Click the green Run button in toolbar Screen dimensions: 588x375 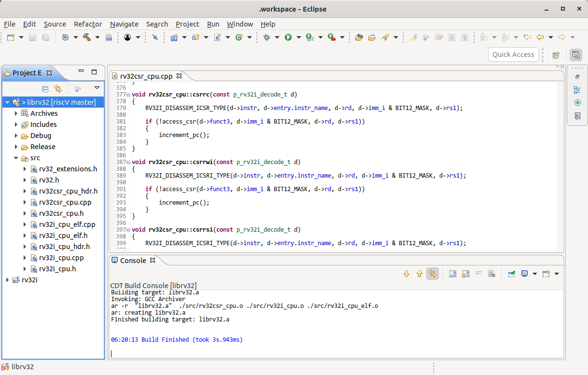coord(288,37)
